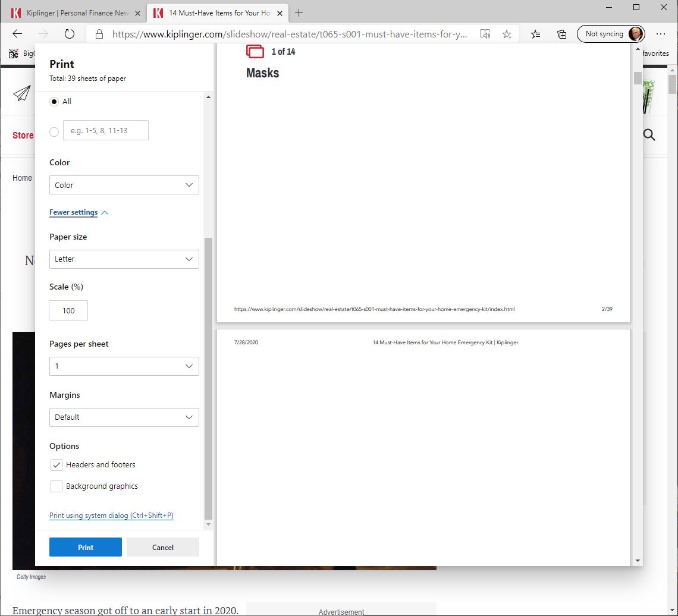The image size is (678, 616).
Task: Click print preview scroll-down arrow
Action: 638,561
